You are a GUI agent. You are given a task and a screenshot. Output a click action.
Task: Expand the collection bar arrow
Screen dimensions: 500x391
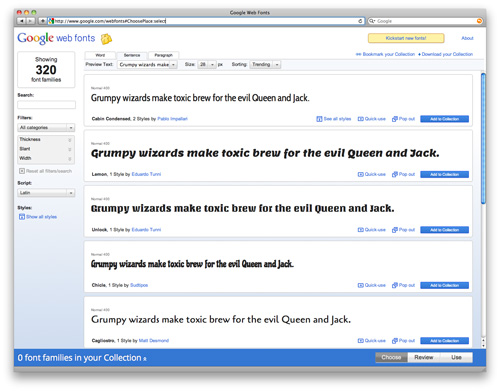(145, 359)
